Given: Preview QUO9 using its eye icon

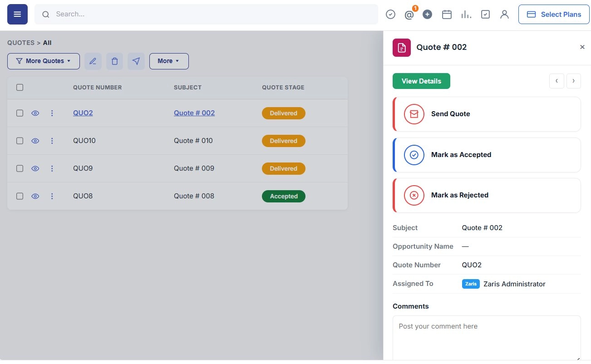Looking at the screenshot, I should point(35,168).
